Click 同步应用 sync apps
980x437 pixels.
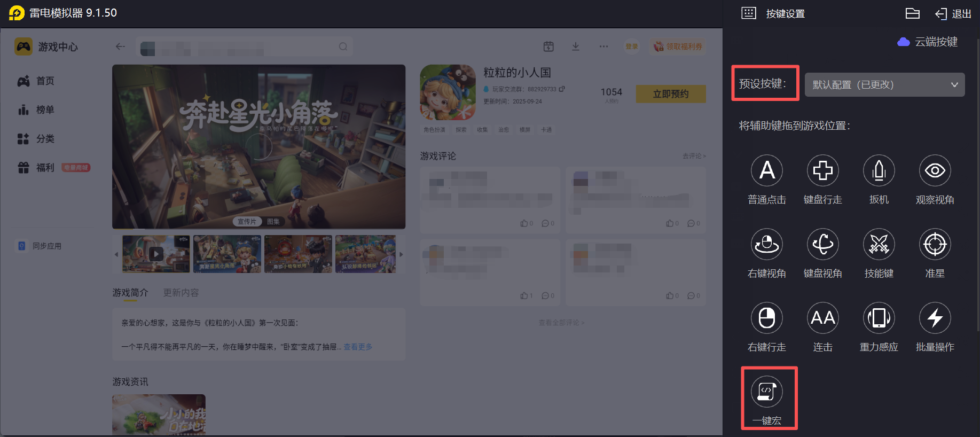(x=40, y=246)
